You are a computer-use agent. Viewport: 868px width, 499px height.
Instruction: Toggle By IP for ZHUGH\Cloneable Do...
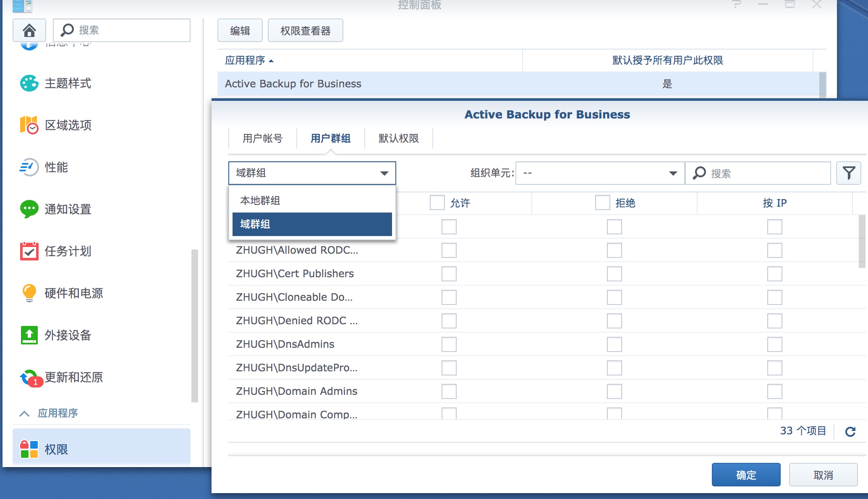click(774, 297)
